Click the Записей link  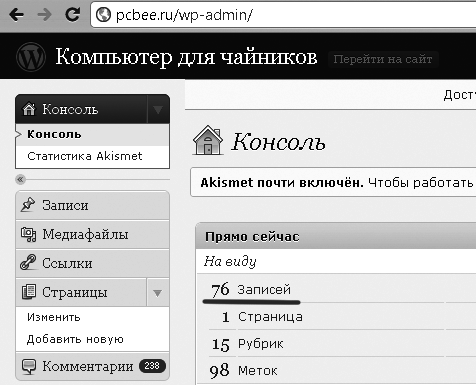264,289
